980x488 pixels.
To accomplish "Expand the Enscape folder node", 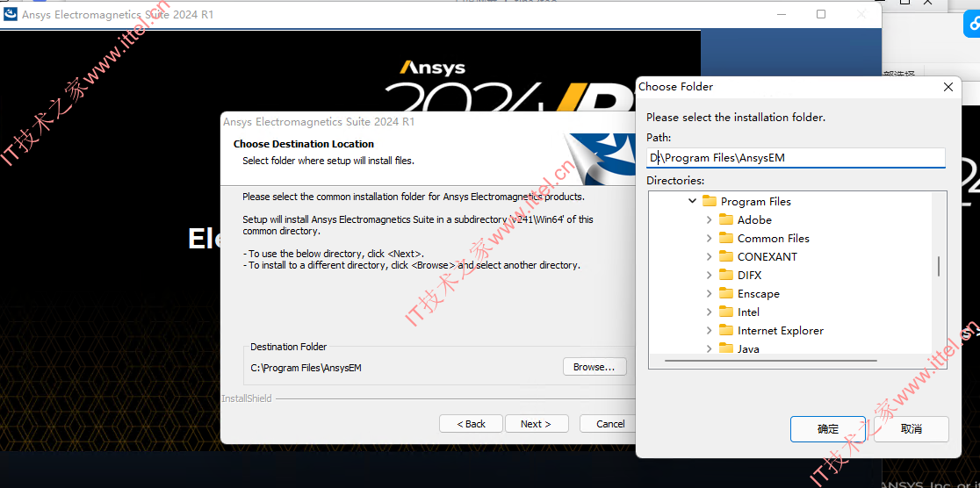I will point(709,294).
